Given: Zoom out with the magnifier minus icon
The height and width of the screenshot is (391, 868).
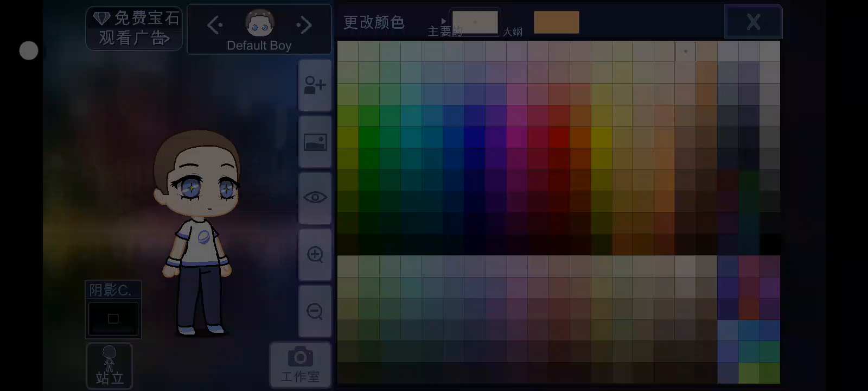Looking at the screenshot, I should [315, 311].
